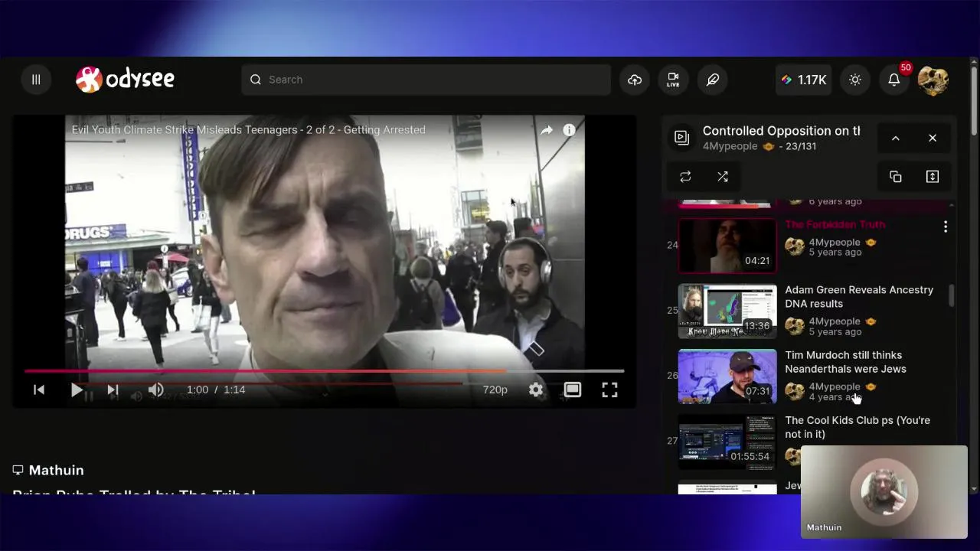
Task: Open the post writing feather icon
Action: pos(713,80)
